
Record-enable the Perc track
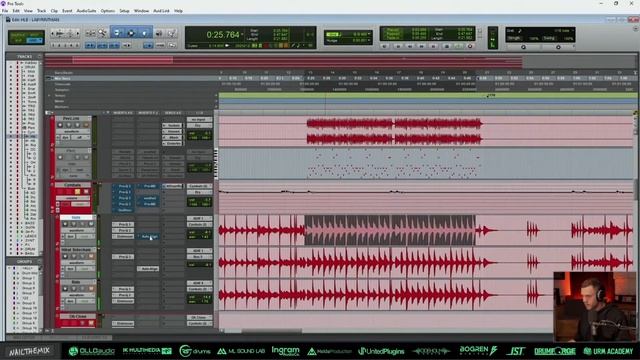point(60,125)
